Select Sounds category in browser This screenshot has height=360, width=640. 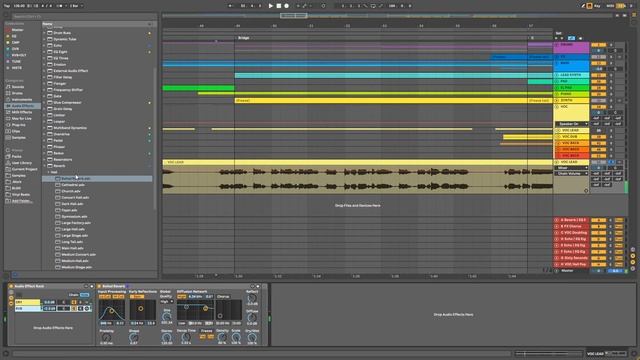pos(18,87)
